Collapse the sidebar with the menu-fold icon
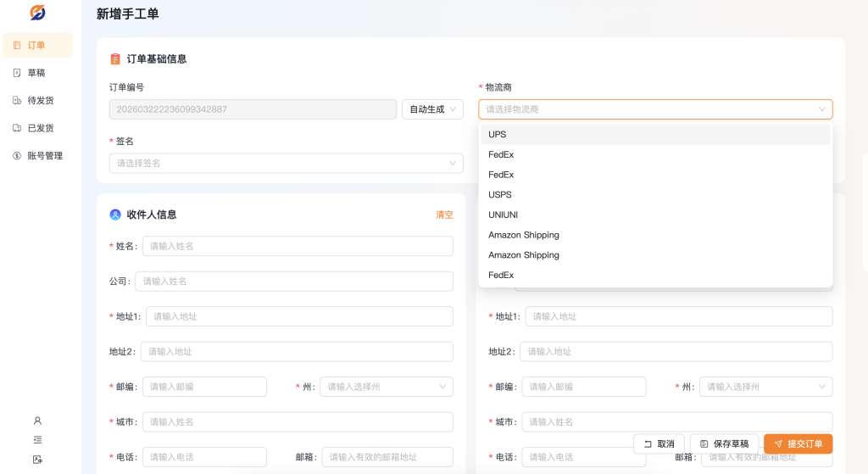The image size is (868, 474). click(x=37, y=440)
